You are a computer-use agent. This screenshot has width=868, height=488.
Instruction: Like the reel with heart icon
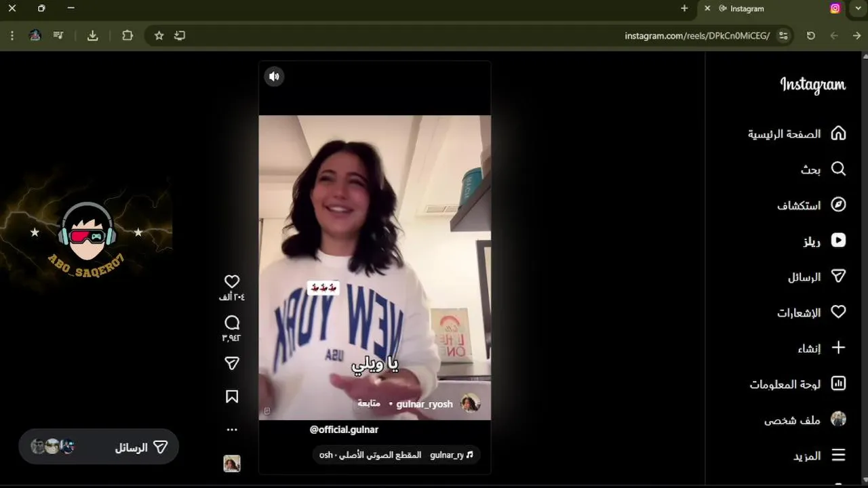pos(232,281)
